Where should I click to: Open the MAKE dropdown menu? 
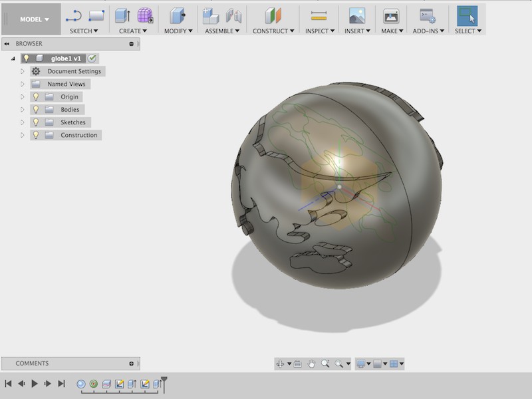click(x=392, y=31)
